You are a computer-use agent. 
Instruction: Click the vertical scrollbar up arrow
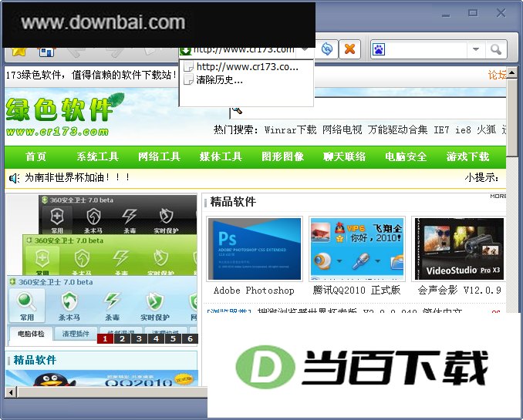(512, 72)
